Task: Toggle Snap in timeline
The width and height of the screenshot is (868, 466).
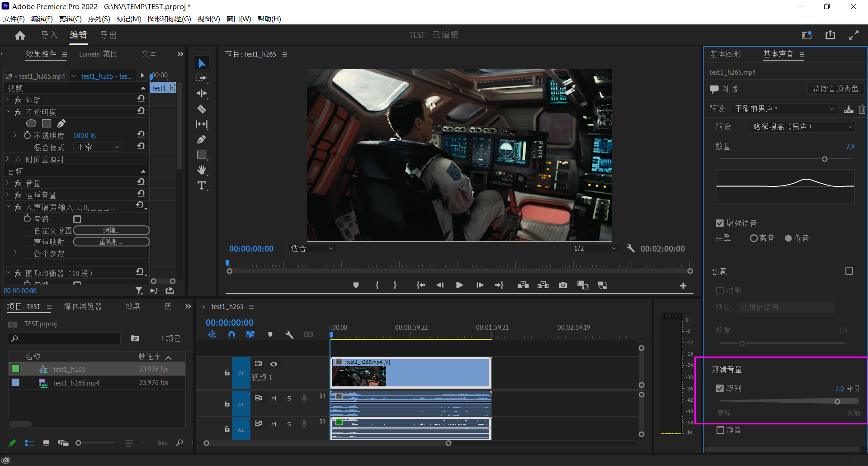Action: tap(231, 334)
